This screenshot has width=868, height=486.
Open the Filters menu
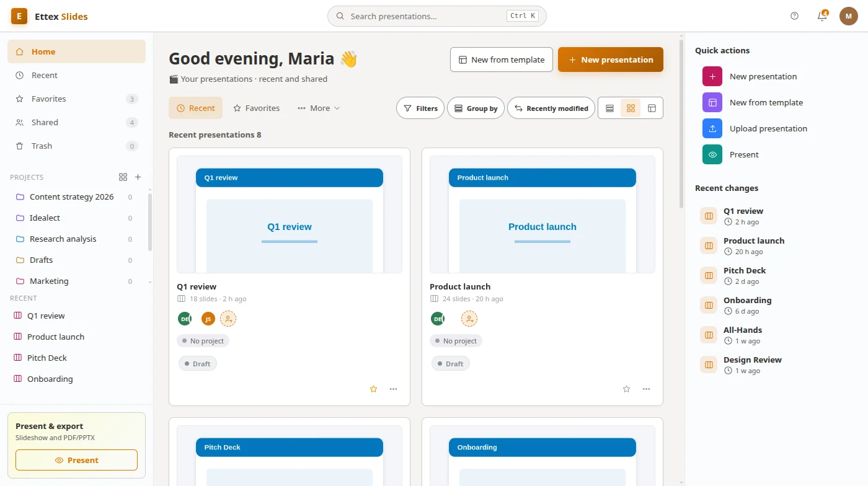[x=420, y=108]
